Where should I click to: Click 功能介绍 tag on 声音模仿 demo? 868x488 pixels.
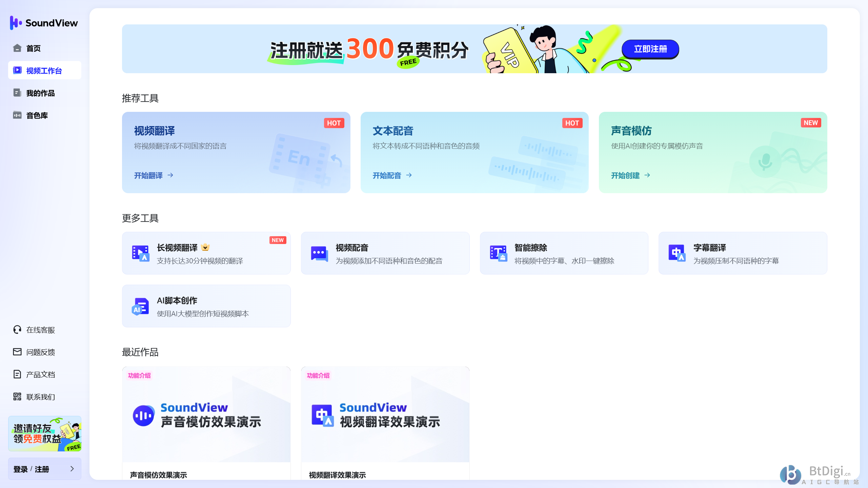tap(139, 375)
